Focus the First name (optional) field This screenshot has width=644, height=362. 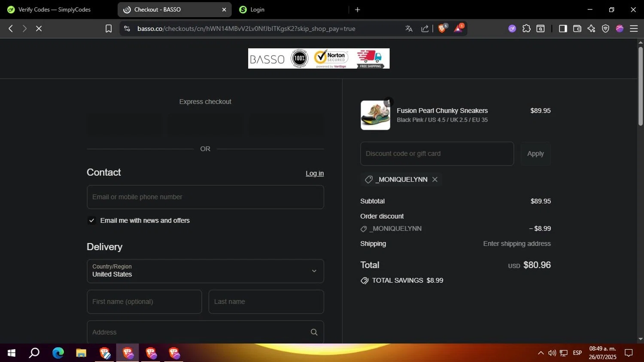click(144, 302)
